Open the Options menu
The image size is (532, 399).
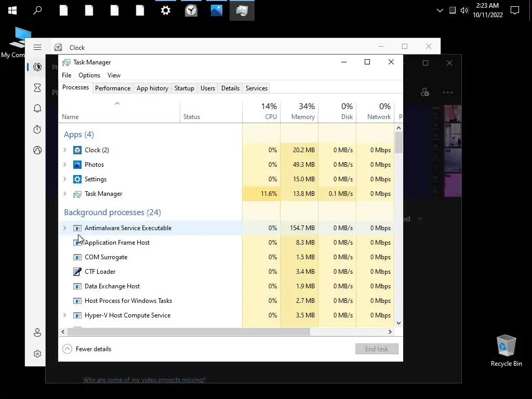pyautogui.click(x=89, y=75)
